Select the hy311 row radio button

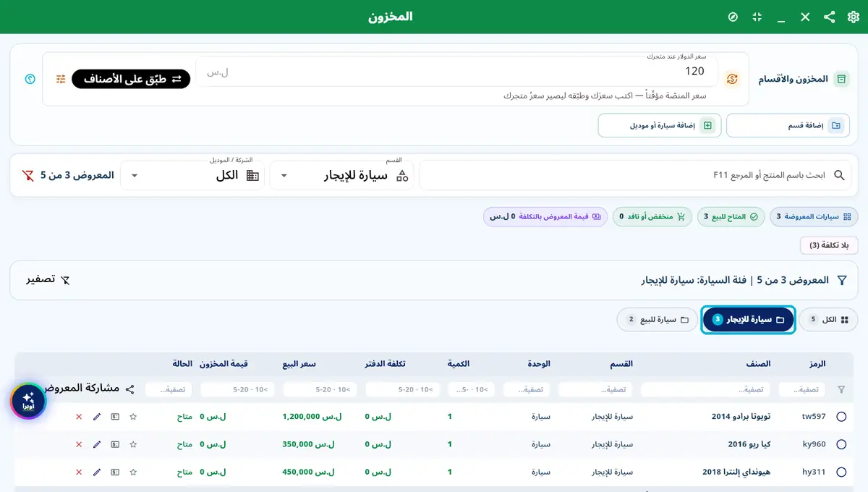841,472
